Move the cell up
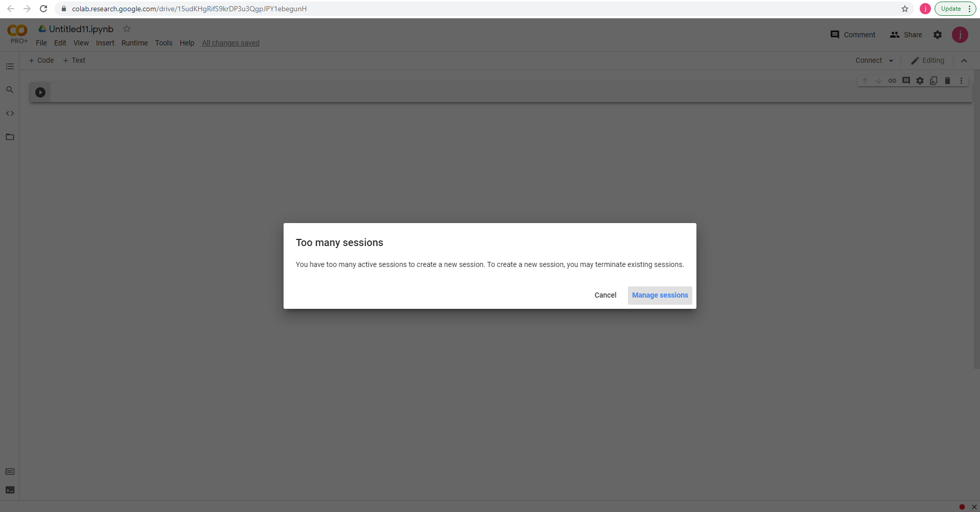Image resolution: width=980 pixels, height=512 pixels. (864, 80)
